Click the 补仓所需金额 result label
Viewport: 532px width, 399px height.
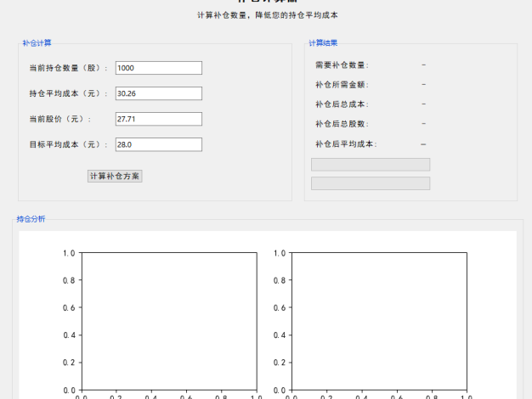tap(342, 85)
